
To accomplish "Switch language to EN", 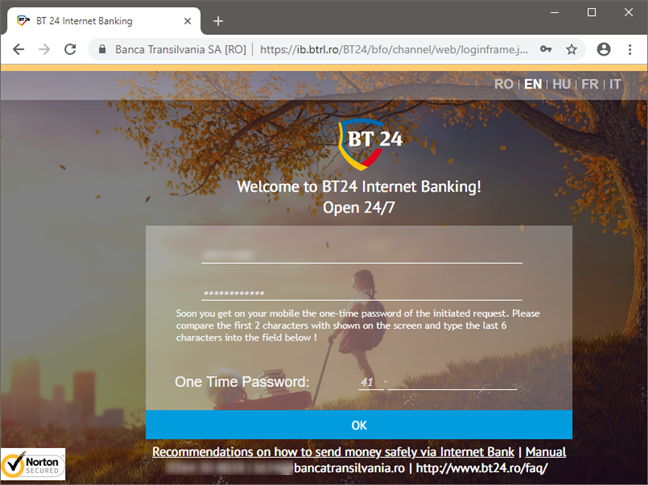I will tap(533, 84).
